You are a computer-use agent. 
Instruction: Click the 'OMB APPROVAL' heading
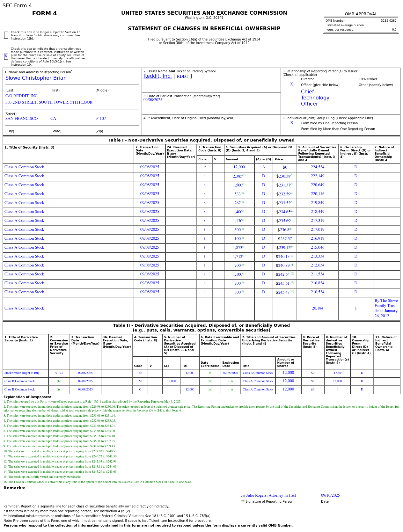point(361,14)
